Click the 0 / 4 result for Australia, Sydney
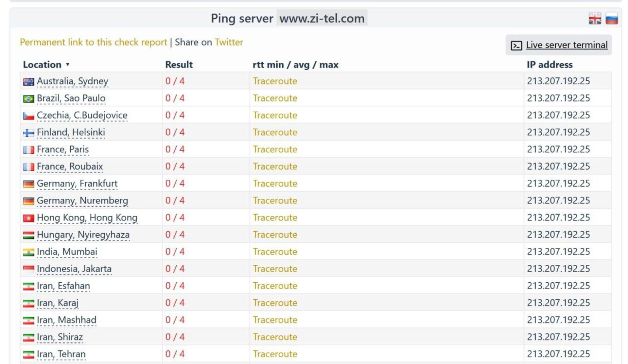The width and height of the screenshot is (628, 364). click(x=175, y=81)
